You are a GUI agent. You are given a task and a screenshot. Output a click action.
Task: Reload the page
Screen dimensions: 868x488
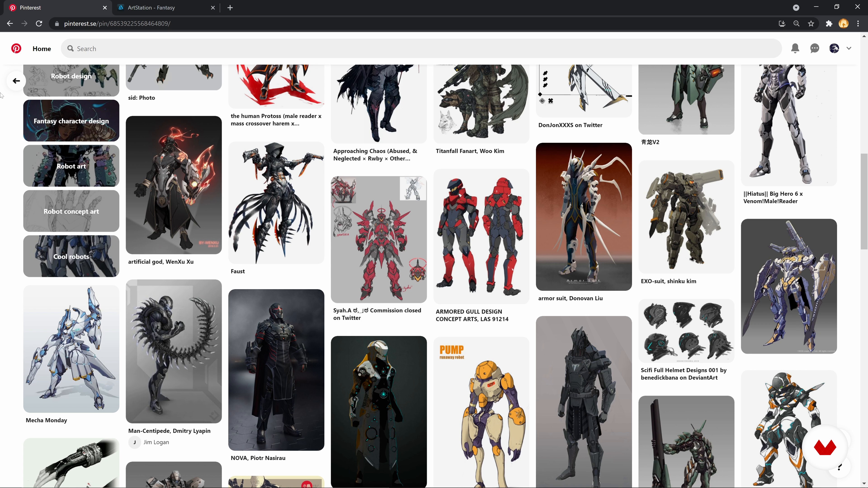pyautogui.click(x=39, y=23)
